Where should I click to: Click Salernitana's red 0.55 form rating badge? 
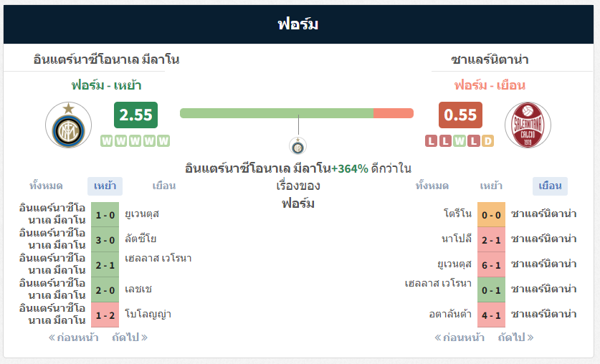tap(460, 115)
